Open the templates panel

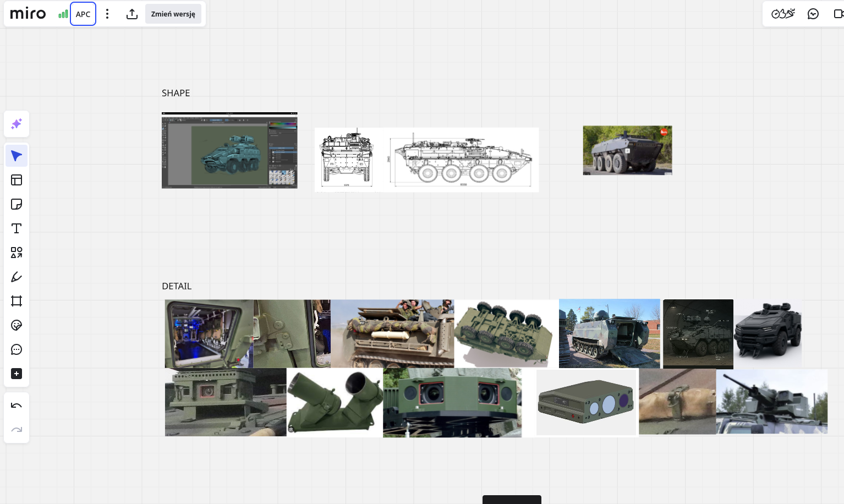click(x=17, y=180)
